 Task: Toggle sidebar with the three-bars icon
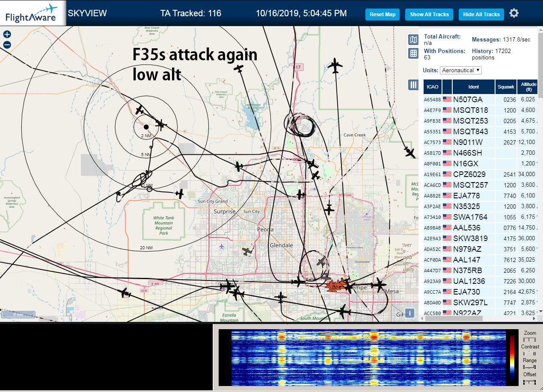tap(413, 85)
